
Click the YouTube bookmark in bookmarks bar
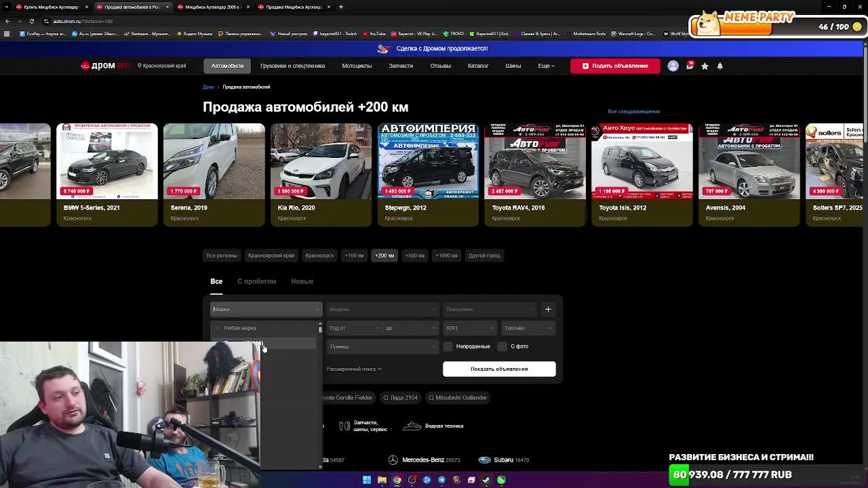(374, 33)
